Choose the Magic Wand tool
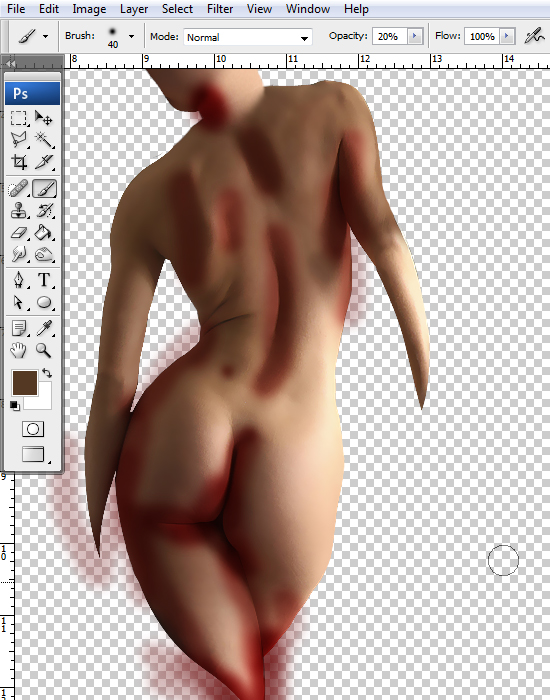The width and height of the screenshot is (550, 700). [x=44, y=140]
